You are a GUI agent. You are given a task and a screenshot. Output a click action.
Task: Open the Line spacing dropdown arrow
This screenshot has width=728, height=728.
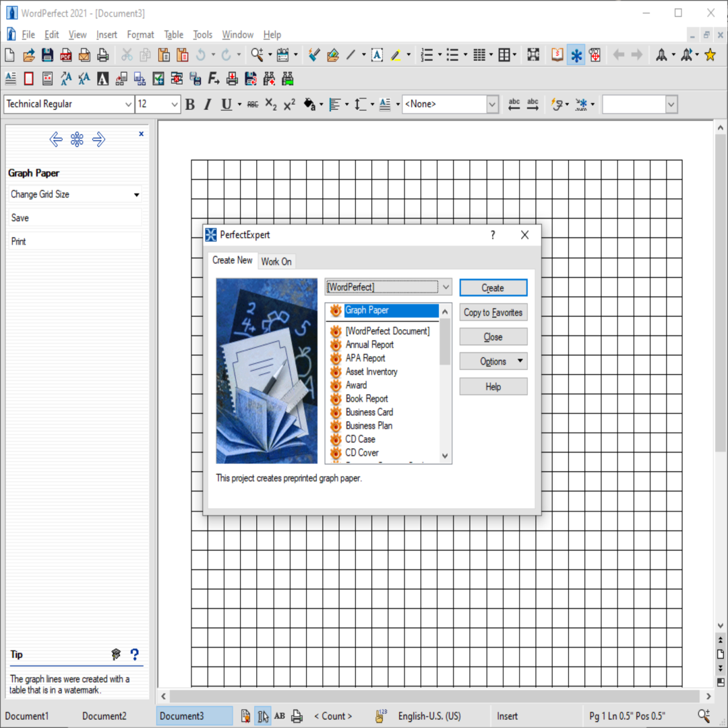pyautogui.click(x=372, y=104)
